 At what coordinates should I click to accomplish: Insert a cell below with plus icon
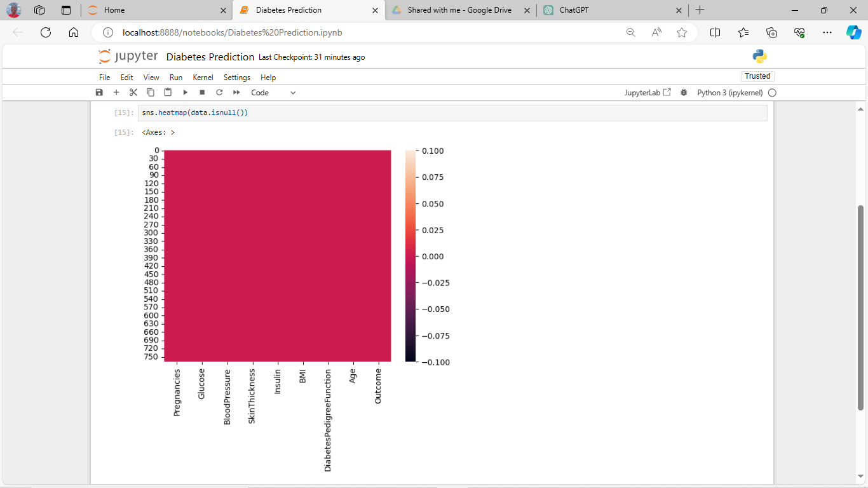(x=116, y=92)
